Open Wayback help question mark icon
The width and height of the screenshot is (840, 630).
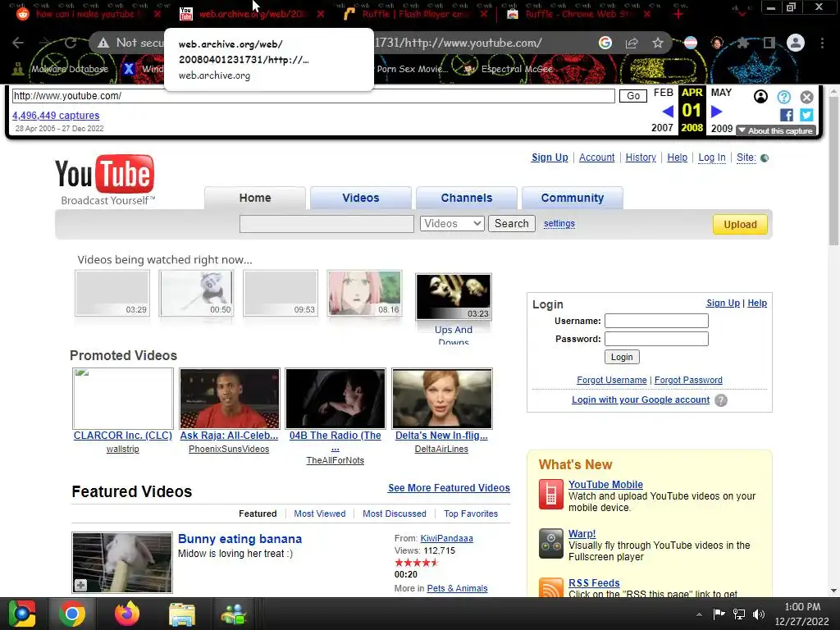pos(783,97)
